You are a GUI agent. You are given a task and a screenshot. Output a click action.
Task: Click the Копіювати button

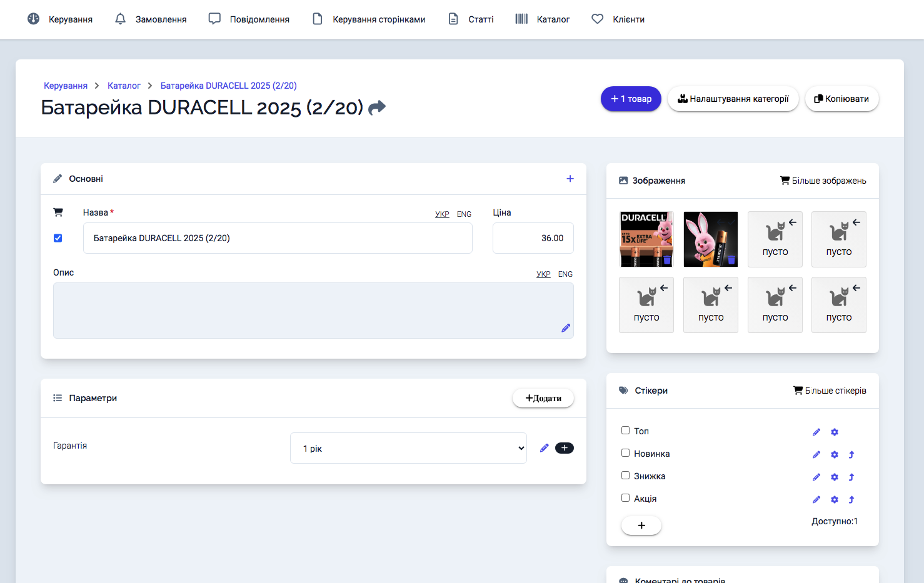(x=841, y=99)
